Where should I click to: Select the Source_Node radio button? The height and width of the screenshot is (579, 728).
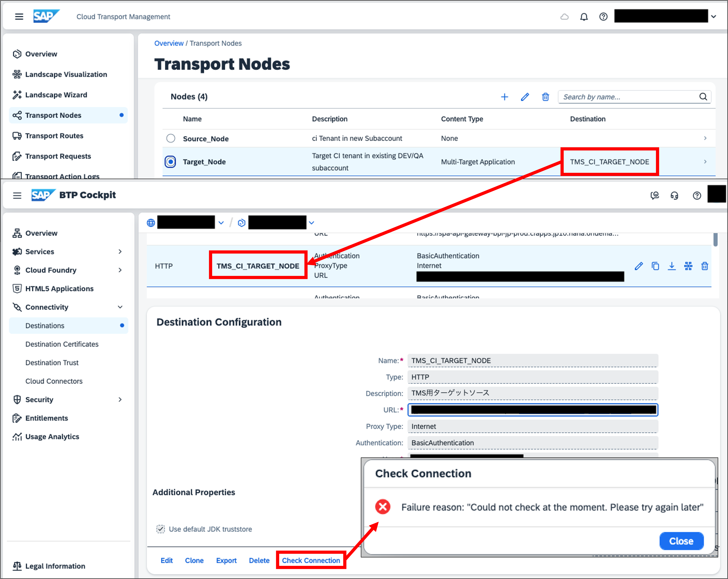(x=171, y=138)
